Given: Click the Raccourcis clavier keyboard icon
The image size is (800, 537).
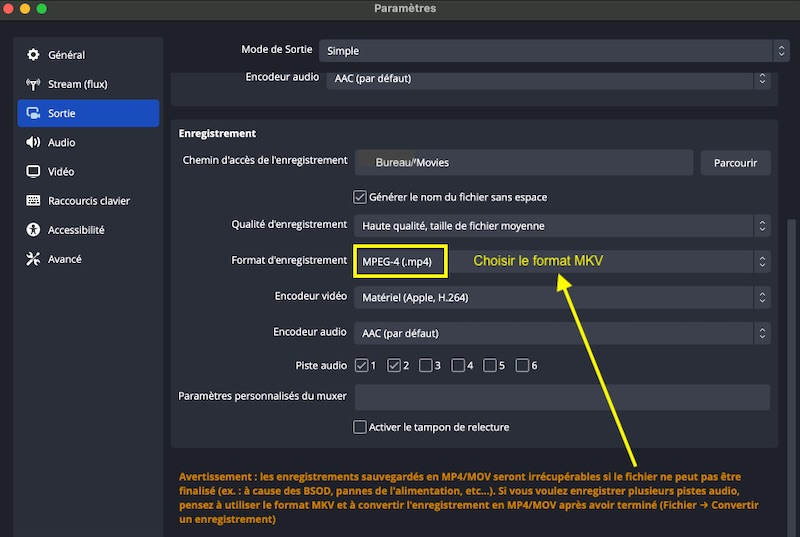Looking at the screenshot, I should (x=33, y=200).
